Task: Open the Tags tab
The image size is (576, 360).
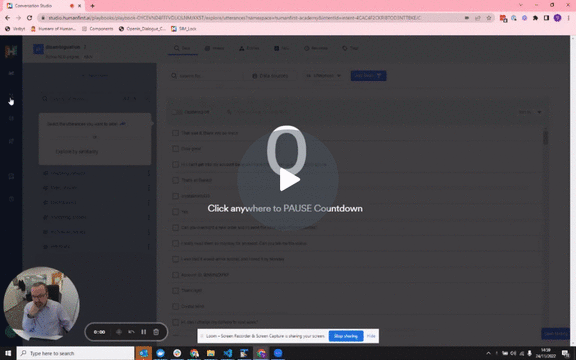Action: (x=350, y=48)
